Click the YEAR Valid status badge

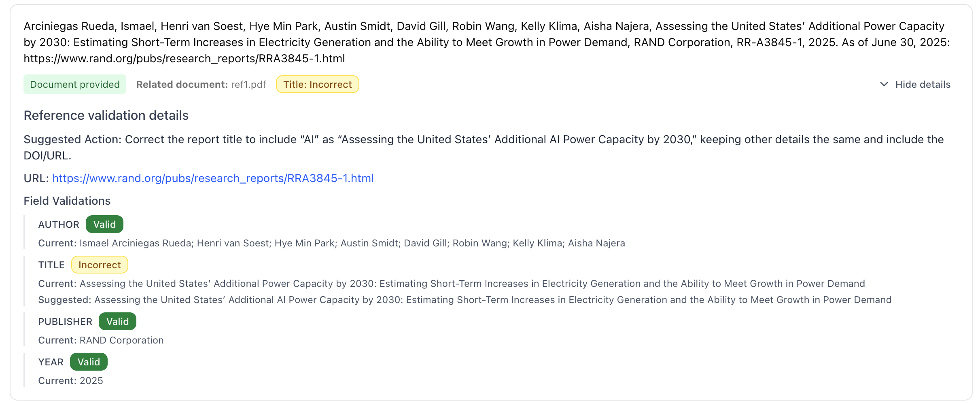[89, 362]
